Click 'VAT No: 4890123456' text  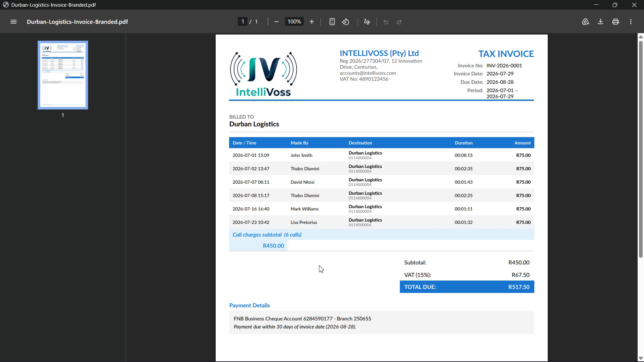coord(364,79)
